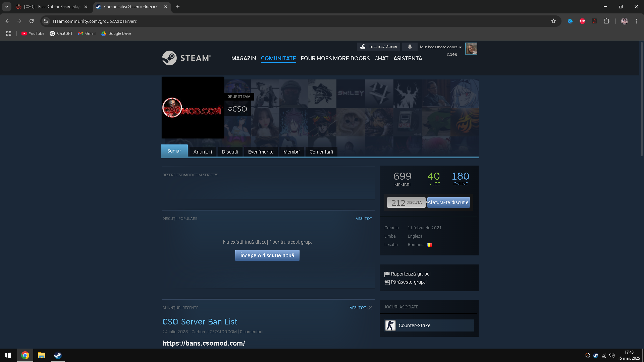Open the Anunțuri tab
This screenshot has width=644, height=362.
(x=203, y=152)
